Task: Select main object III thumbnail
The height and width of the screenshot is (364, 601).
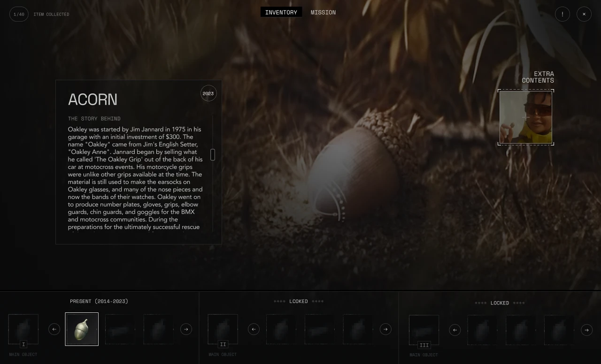Action: (424, 330)
